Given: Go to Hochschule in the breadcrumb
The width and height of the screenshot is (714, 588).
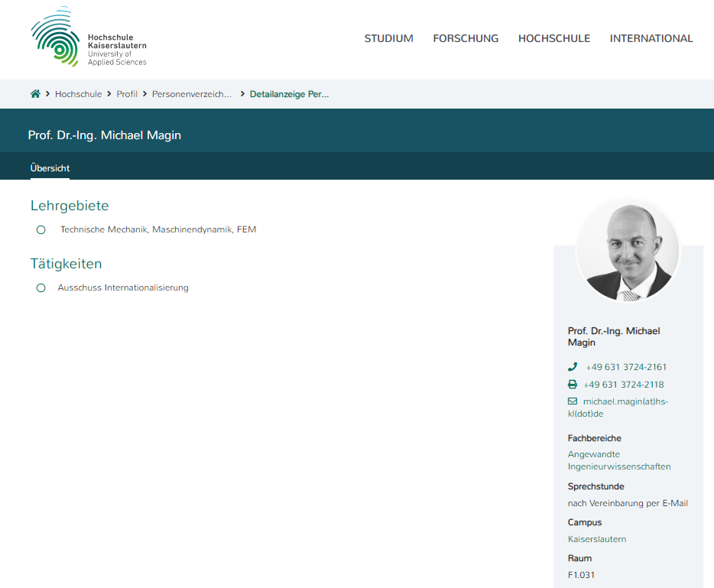Looking at the screenshot, I should [78, 94].
